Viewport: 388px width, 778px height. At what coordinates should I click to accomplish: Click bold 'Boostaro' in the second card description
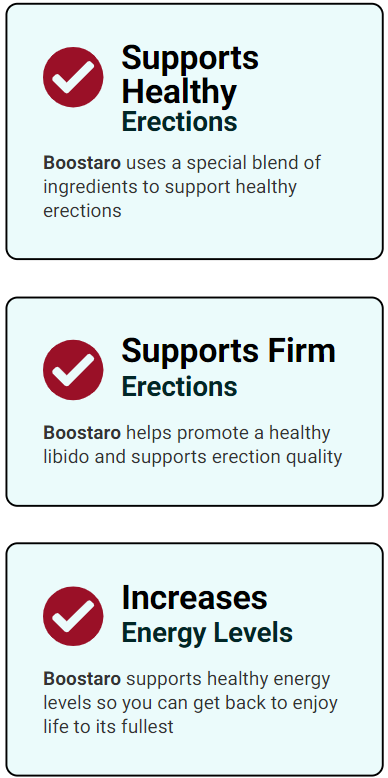pos(82,433)
